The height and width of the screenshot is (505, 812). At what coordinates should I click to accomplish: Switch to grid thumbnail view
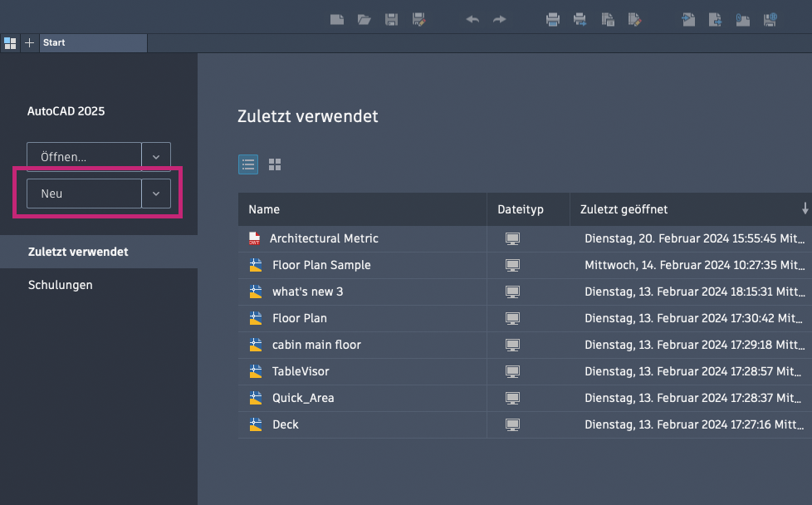pyautogui.click(x=275, y=164)
